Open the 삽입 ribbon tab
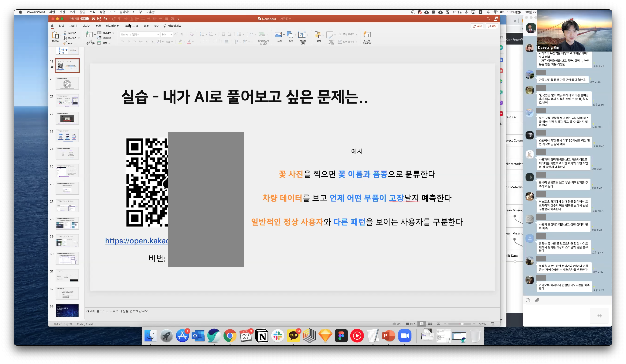 pos(61,26)
